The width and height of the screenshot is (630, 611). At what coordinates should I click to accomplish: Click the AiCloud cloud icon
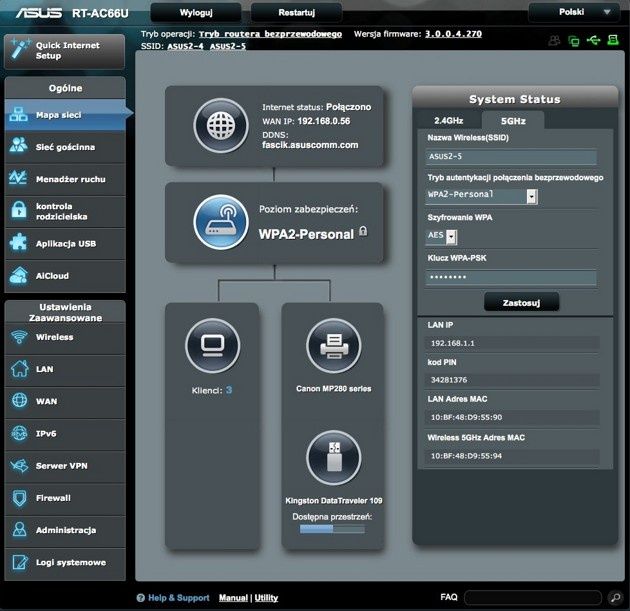pyautogui.click(x=18, y=275)
